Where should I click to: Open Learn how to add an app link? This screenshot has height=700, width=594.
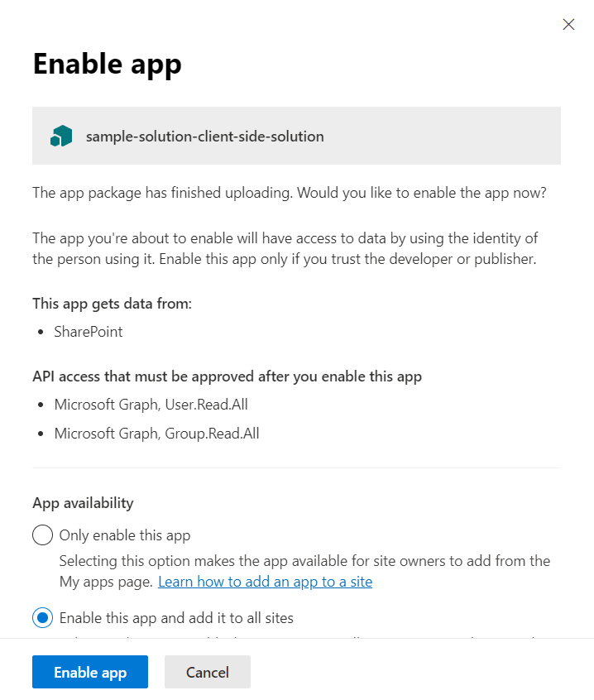(265, 582)
